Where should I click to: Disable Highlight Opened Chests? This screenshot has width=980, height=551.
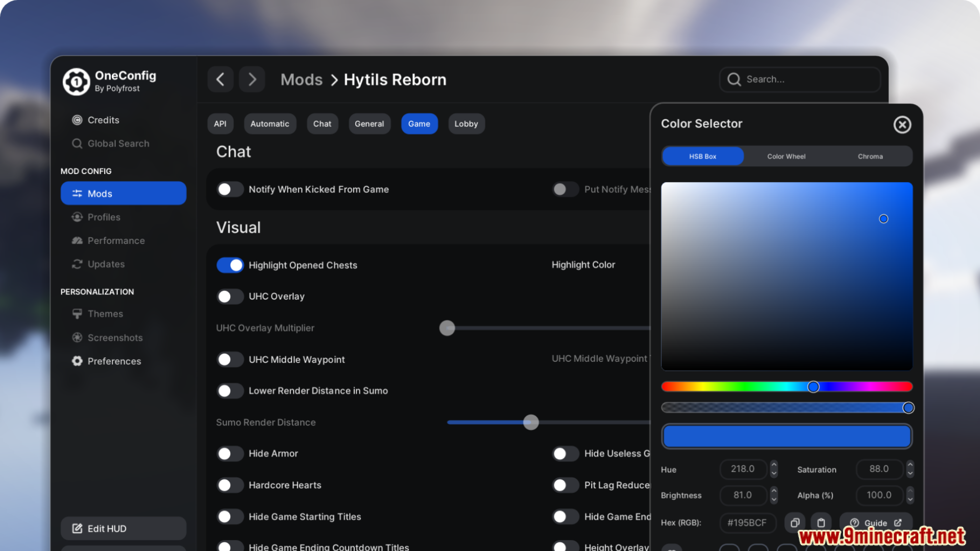pos(230,265)
